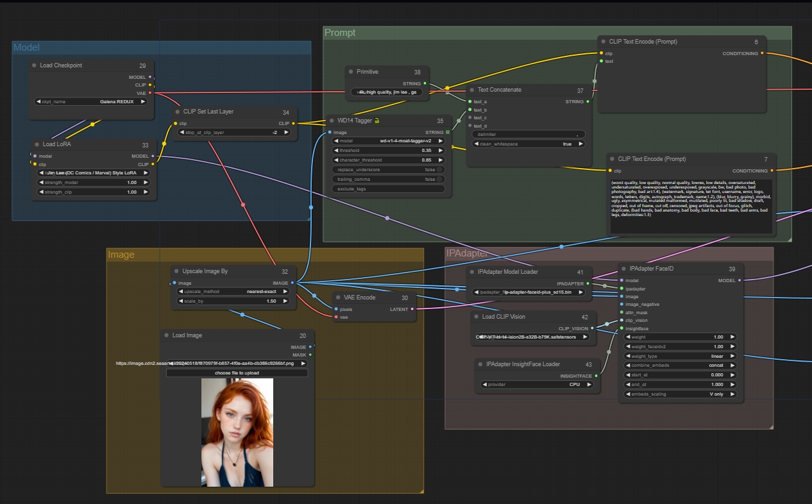Collapse the Primitive node via its title dot
This screenshot has width=812, height=504.
pyautogui.click(x=351, y=72)
